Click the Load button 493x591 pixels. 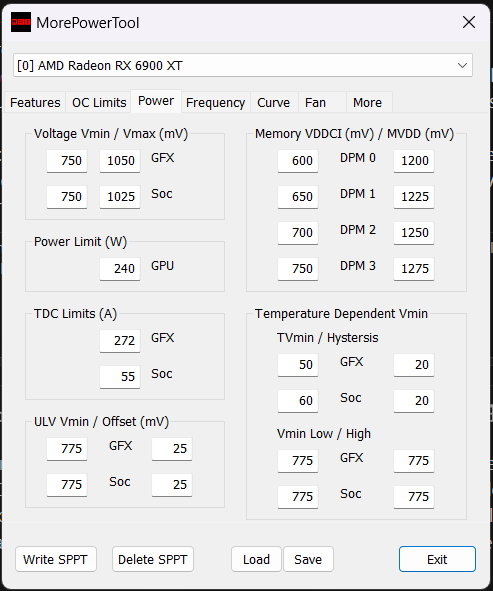pos(256,559)
